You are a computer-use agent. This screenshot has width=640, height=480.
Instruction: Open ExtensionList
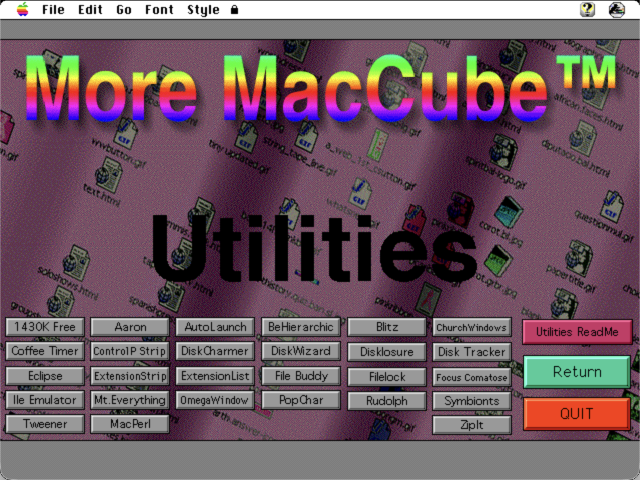pos(216,376)
